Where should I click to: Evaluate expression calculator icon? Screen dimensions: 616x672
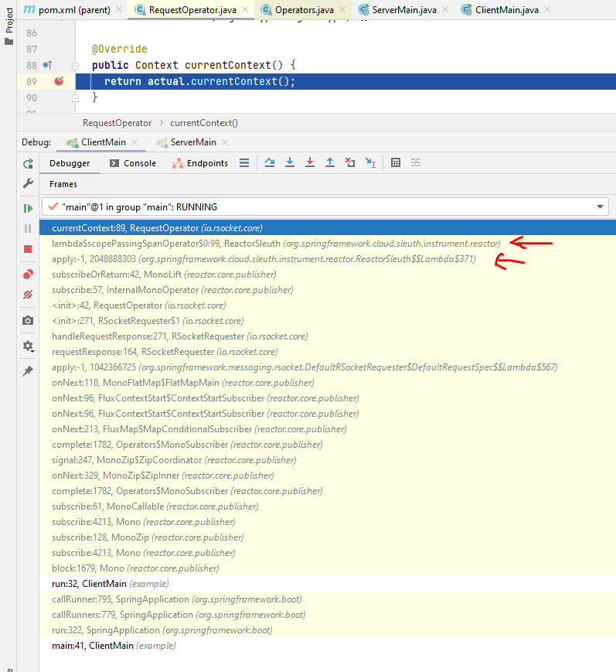(396, 162)
